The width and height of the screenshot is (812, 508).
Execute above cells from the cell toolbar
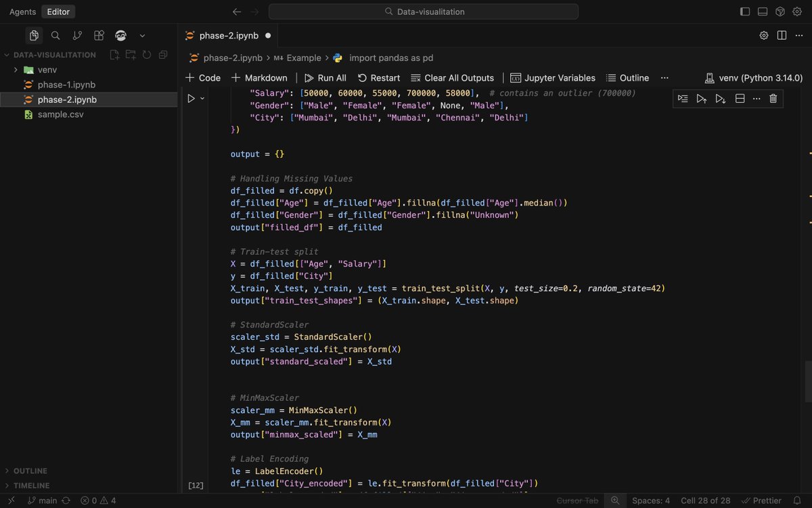coord(702,99)
